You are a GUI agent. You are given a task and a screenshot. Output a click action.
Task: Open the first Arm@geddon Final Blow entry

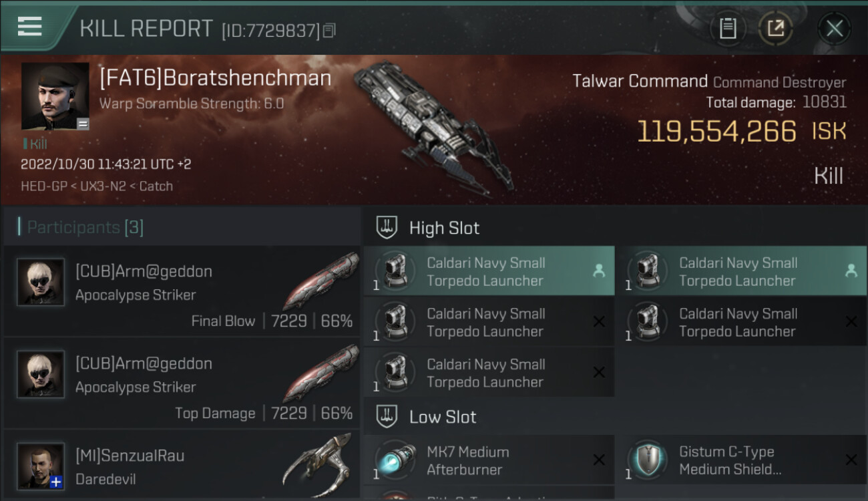(182, 291)
